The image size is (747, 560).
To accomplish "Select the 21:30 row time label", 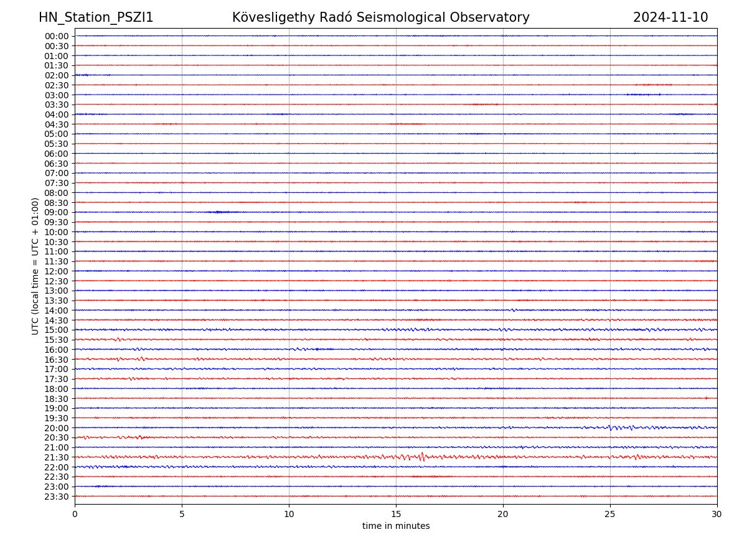I will click(x=57, y=457).
